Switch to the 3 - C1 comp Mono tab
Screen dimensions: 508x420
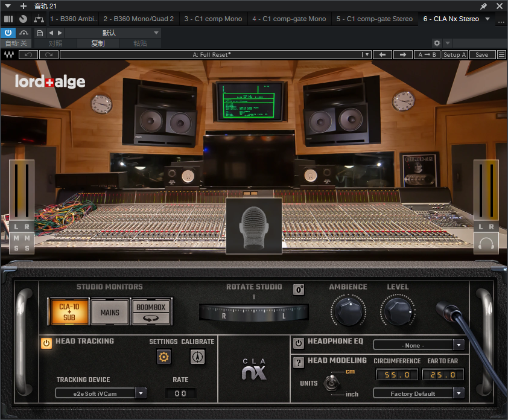(213, 19)
